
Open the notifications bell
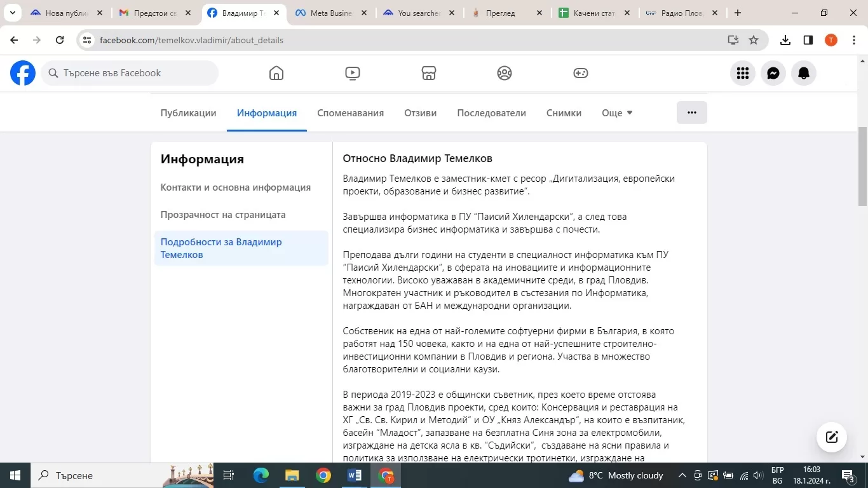pyautogui.click(x=804, y=73)
